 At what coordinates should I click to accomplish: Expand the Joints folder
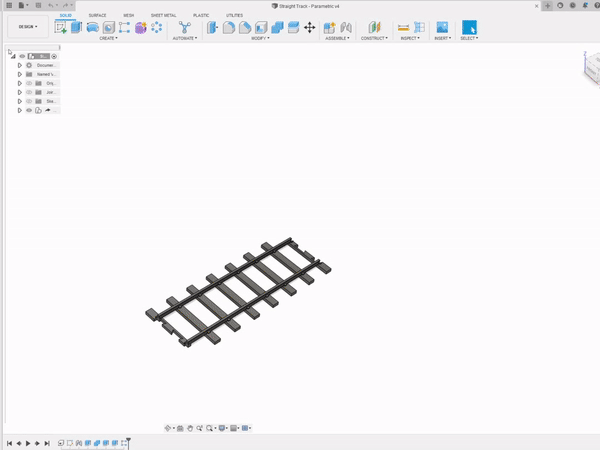click(20, 92)
